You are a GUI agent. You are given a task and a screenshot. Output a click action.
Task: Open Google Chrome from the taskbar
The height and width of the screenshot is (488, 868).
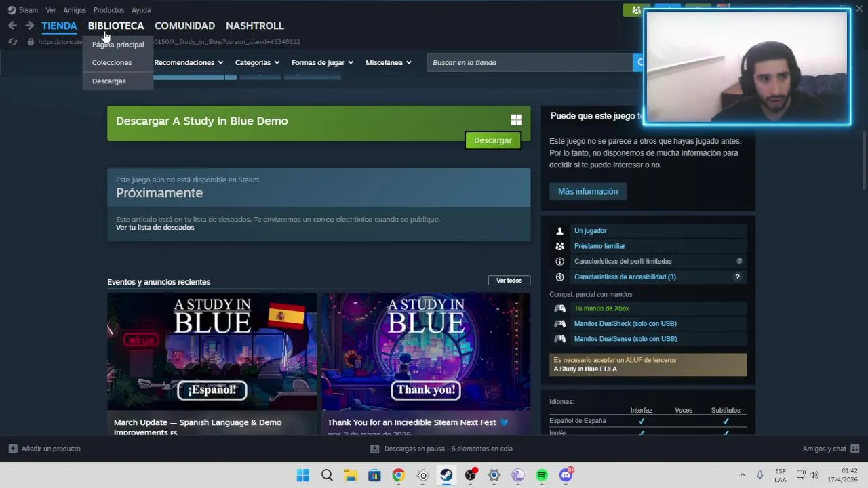pos(398,475)
